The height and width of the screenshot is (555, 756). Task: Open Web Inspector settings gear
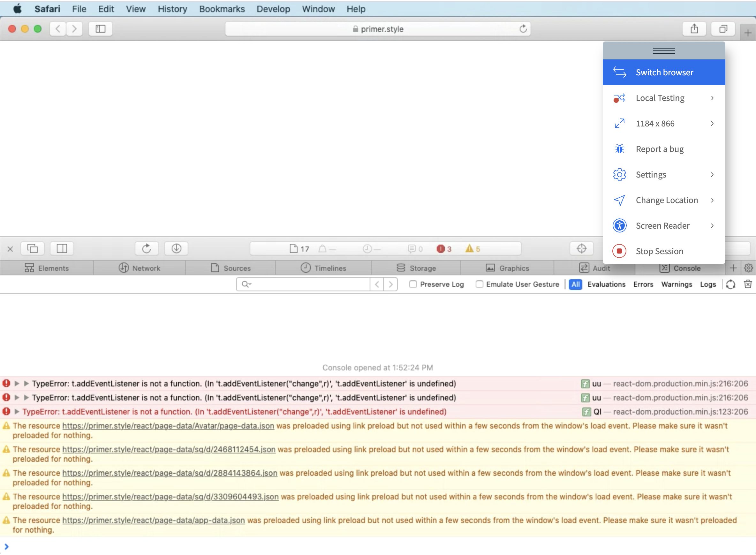pos(749,268)
